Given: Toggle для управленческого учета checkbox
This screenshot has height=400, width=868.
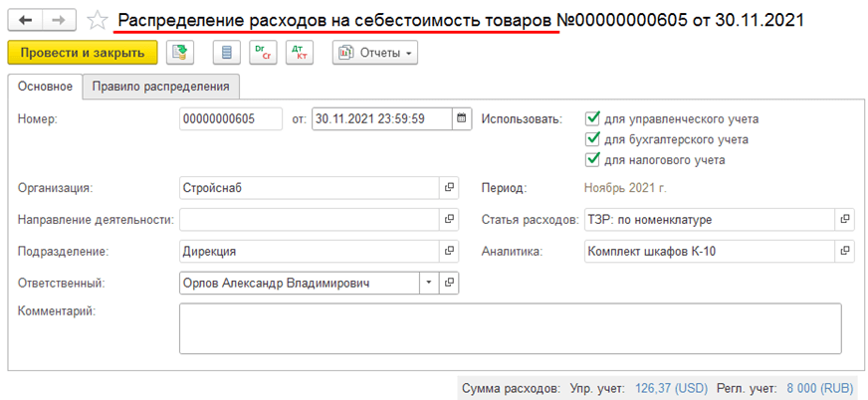Looking at the screenshot, I should coord(593,118).
